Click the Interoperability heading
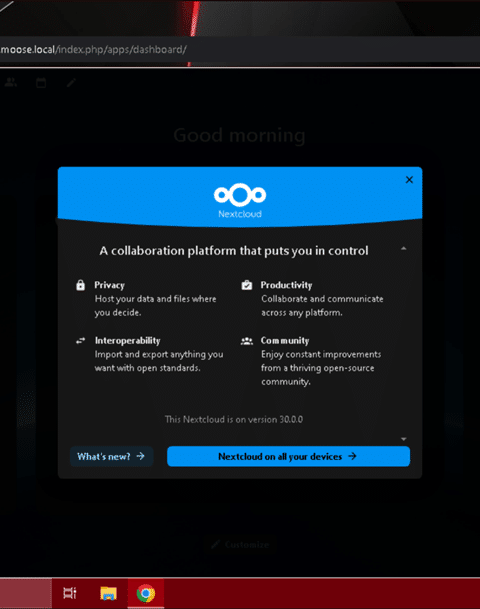Image resolution: width=480 pixels, height=609 pixels. click(127, 341)
